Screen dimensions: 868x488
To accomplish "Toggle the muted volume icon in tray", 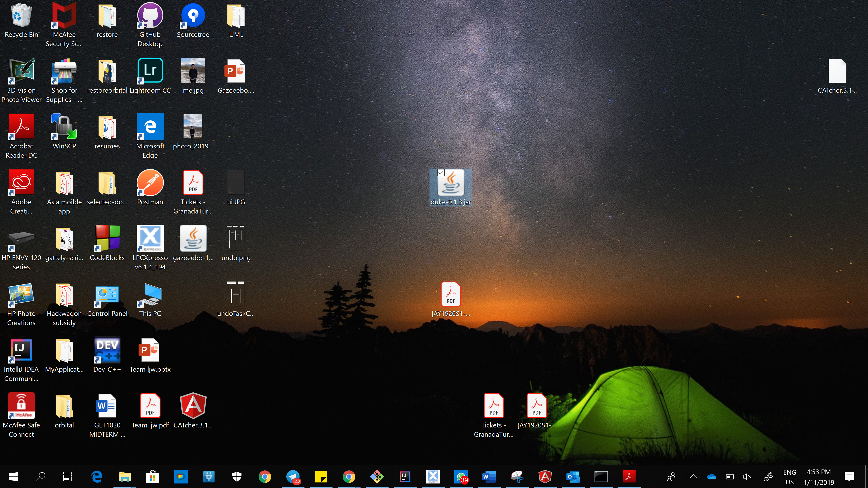I will [747, 476].
